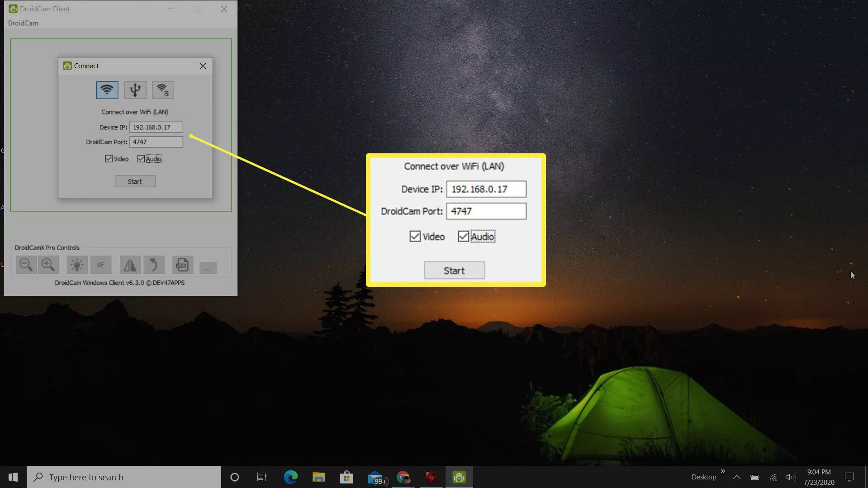Image resolution: width=868 pixels, height=488 pixels.
Task: Click 'Connect over WiFi (LAN)' text in dialog
Action: [x=135, y=112]
